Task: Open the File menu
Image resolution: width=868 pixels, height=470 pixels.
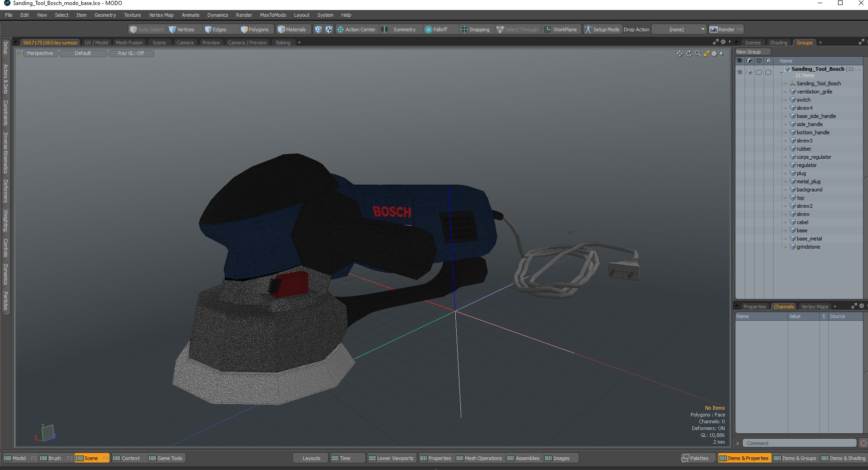Action: point(9,15)
